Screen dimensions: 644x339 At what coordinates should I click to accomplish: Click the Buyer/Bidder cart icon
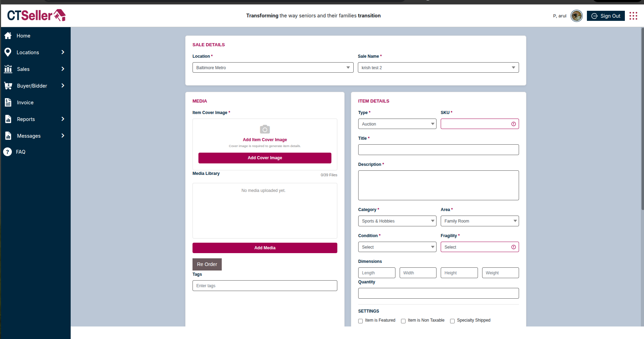pyautogui.click(x=8, y=86)
